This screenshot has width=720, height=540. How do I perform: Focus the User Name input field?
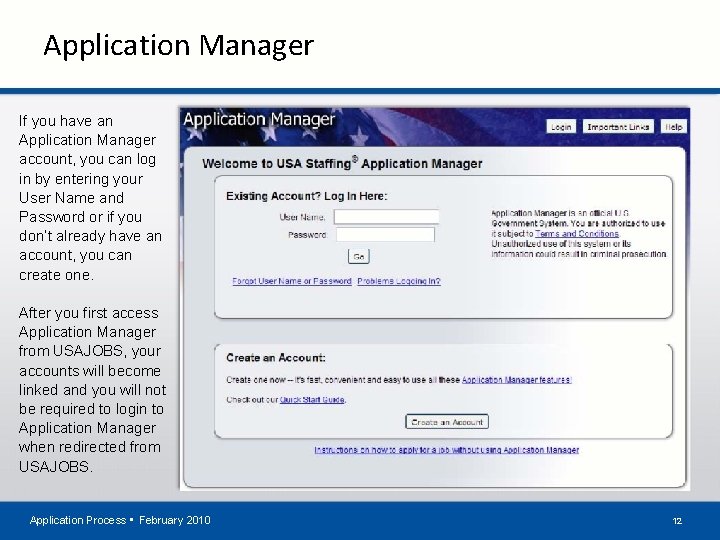tap(386, 217)
